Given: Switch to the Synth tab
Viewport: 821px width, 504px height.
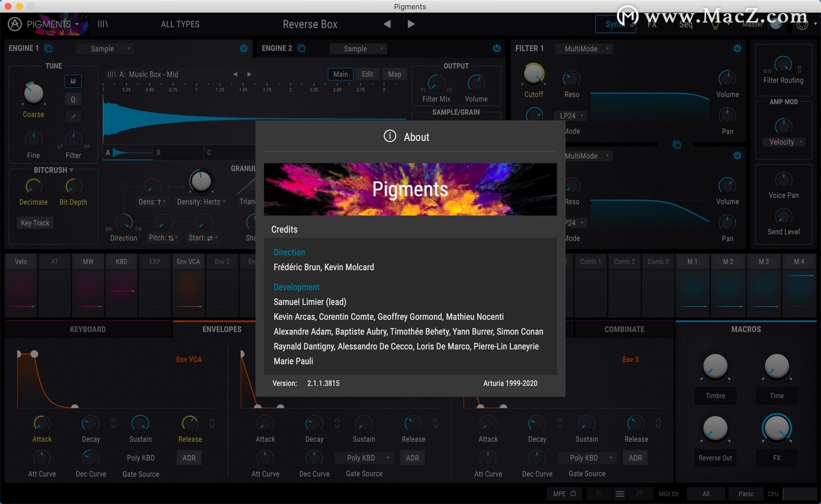Looking at the screenshot, I should (x=615, y=24).
